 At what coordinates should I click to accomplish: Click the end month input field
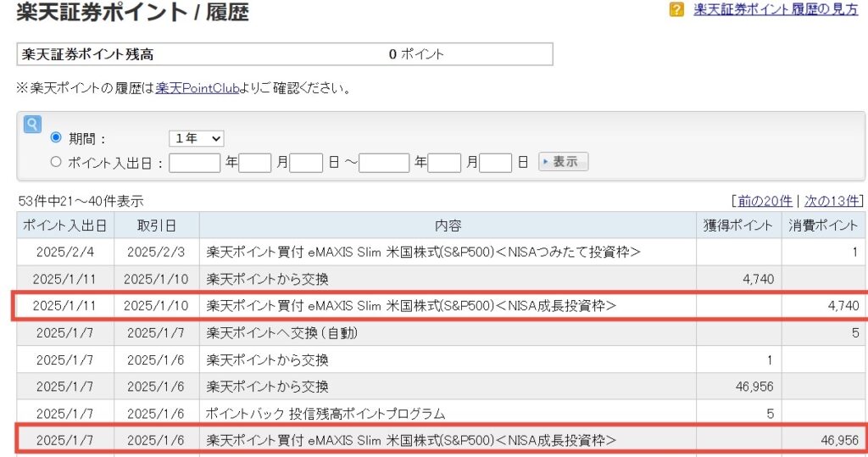pos(444,163)
